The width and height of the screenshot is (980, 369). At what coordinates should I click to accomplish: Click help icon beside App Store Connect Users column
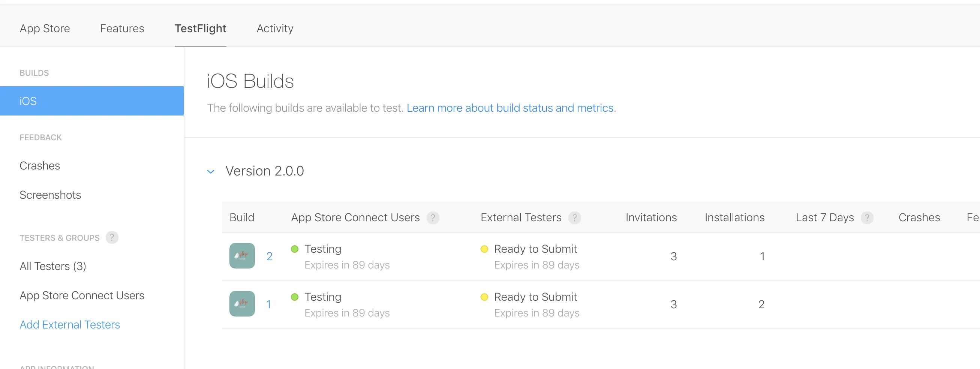click(433, 217)
